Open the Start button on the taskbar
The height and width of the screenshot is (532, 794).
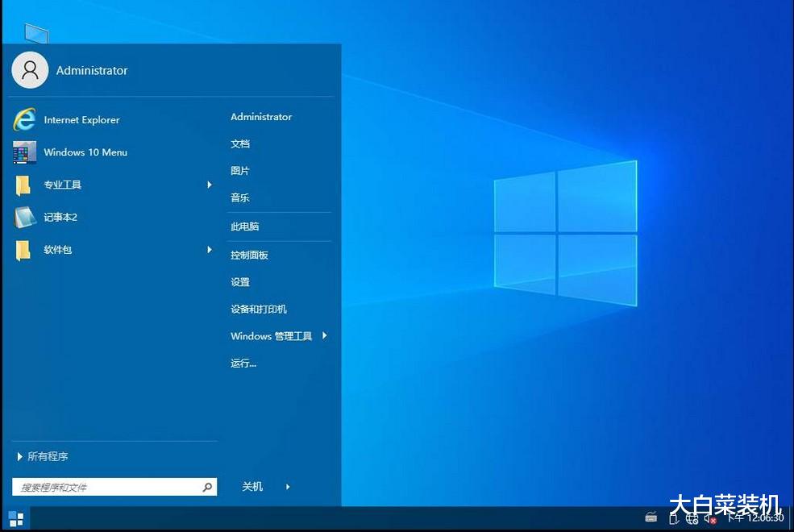[15, 518]
